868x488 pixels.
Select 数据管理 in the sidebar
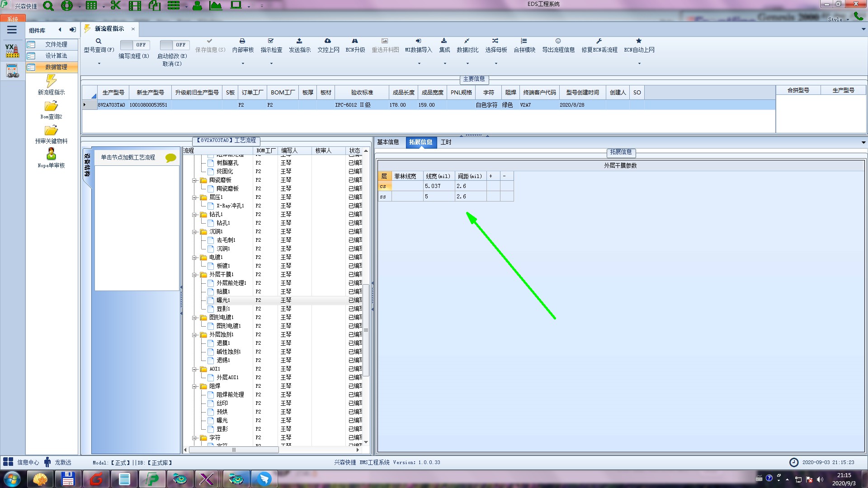[x=56, y=67]
